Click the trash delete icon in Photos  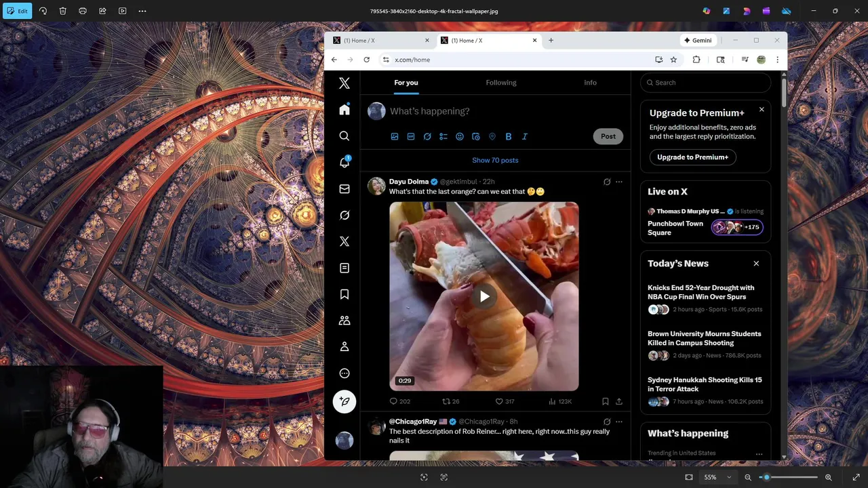62,11
